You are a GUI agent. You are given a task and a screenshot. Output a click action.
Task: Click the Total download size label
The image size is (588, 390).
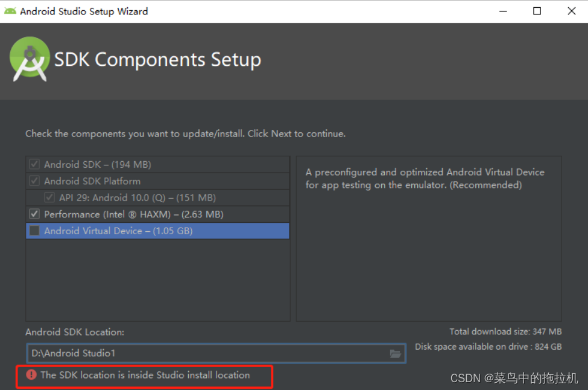click(505, 331)
